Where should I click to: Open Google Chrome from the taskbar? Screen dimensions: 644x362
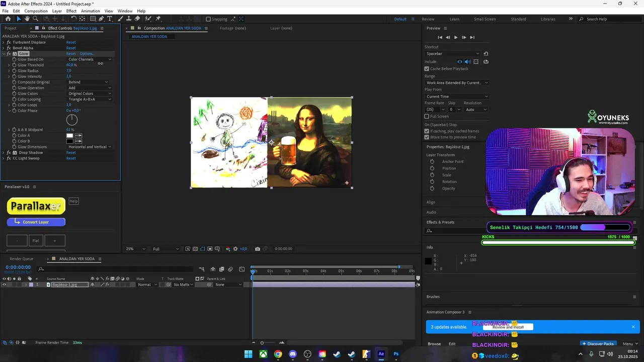coord(278,354)
